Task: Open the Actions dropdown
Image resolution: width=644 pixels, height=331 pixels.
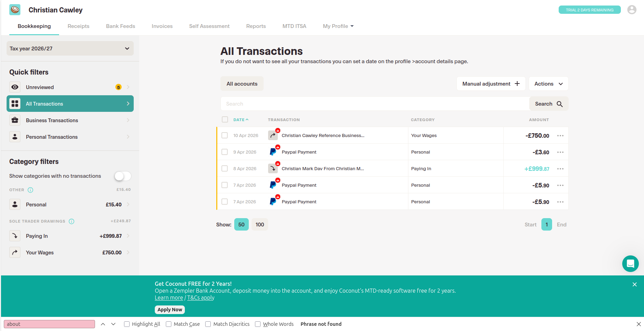Action: (548, 84)
